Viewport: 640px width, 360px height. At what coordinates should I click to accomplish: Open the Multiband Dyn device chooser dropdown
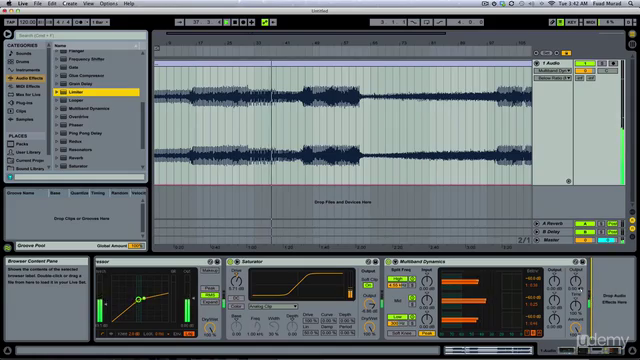[x=553, y=71]
